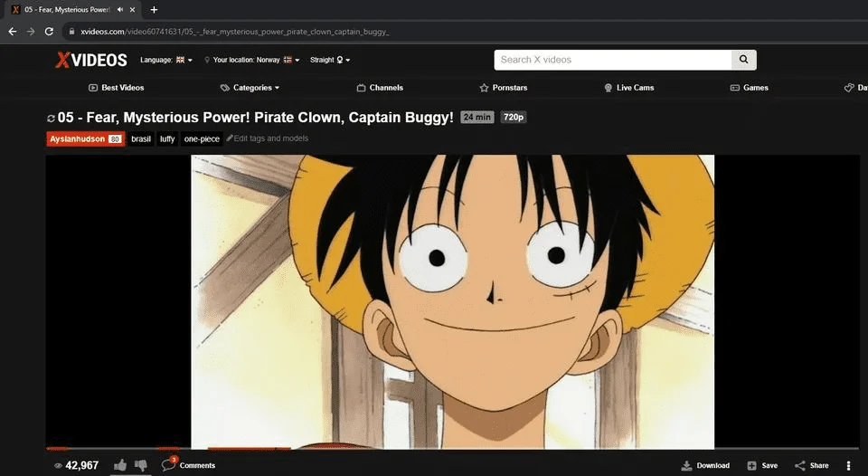Click the Share button
The width and height of the screenshot is (868, 476).
pos(812,465)
